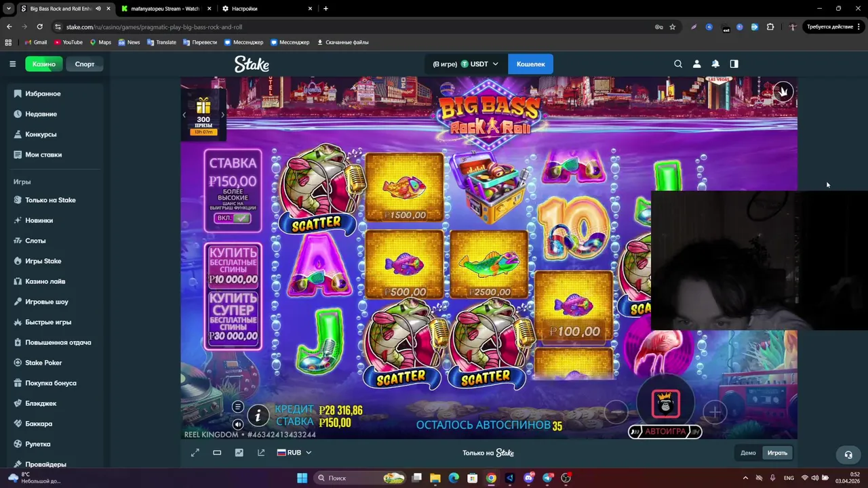Go to next prize with right arrow
The width and height of the screenshot is (868, 488).
tap(222, 115)
